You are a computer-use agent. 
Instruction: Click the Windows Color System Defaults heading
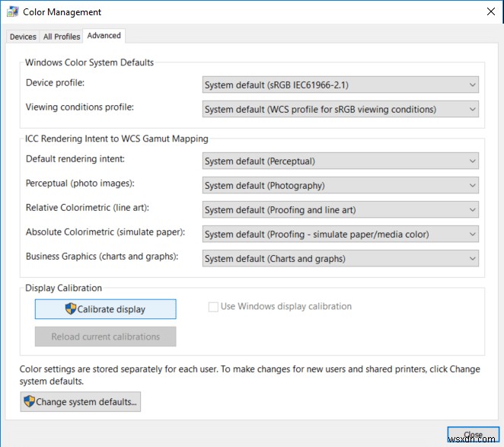(x=89, y=62)
